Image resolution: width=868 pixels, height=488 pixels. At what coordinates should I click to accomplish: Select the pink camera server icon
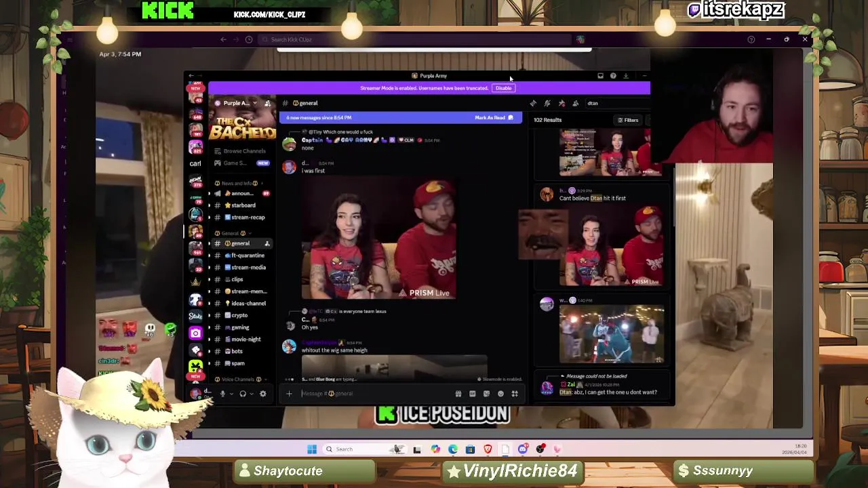[x=195, y=333]
